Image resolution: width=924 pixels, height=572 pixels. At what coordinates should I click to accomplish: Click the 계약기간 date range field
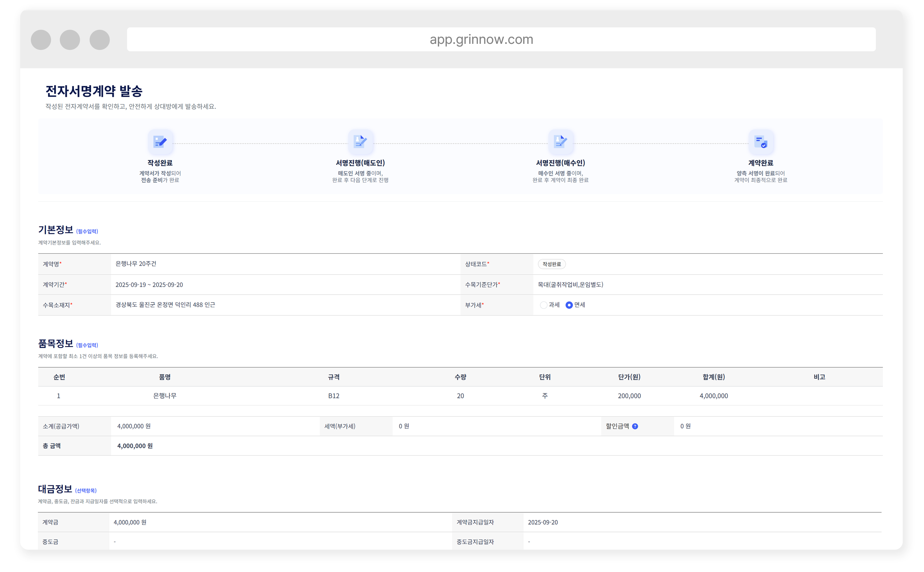[149, 285]
